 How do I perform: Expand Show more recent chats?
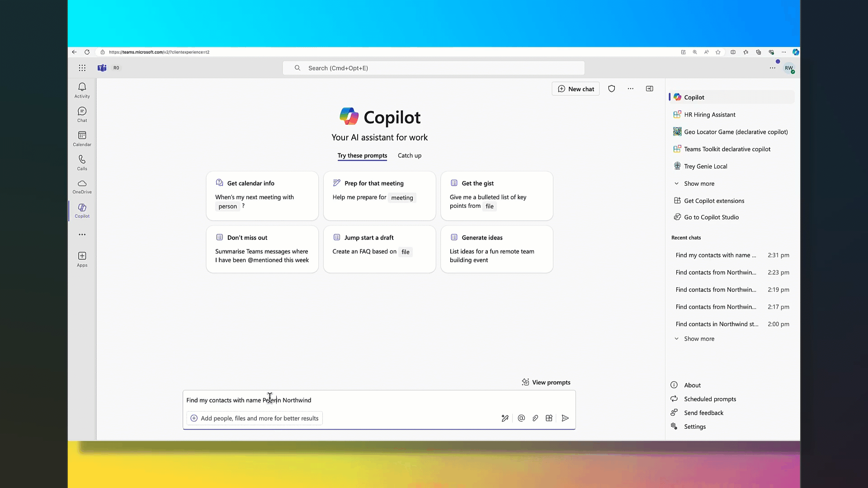pos(698,338)
